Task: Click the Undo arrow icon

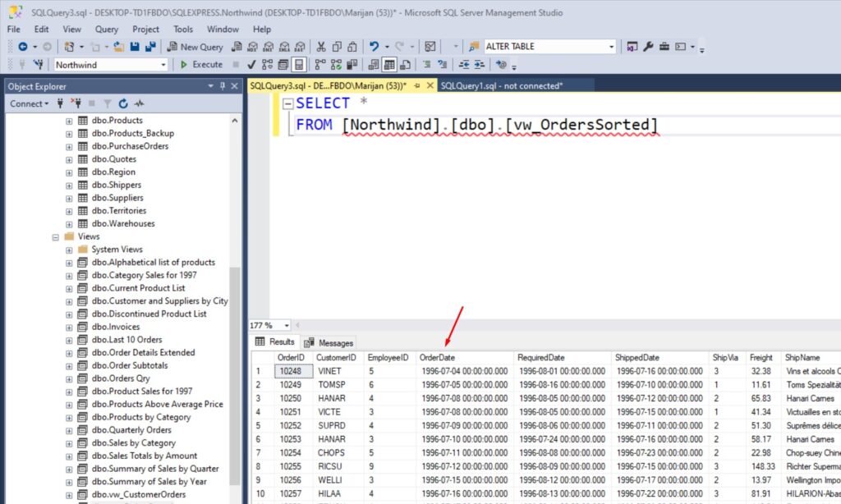Action: point(375,47)
